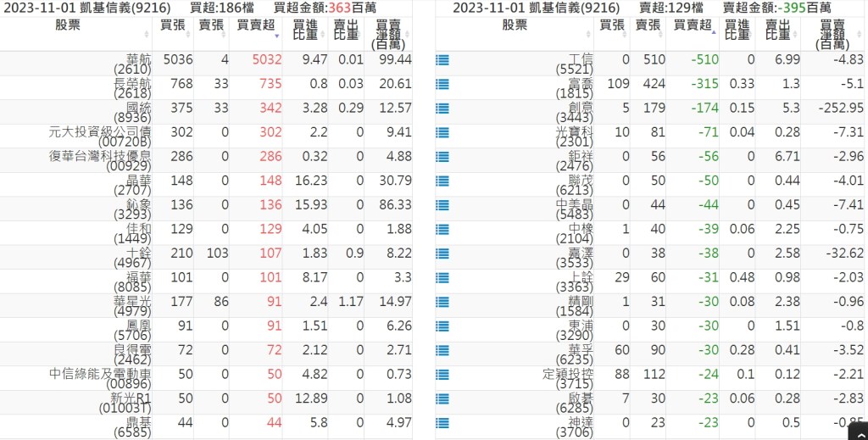Screen dimensions: 868x440
Task: Open the list icon for 定穎投控 (3715)
Action: (x=442, y=375)
